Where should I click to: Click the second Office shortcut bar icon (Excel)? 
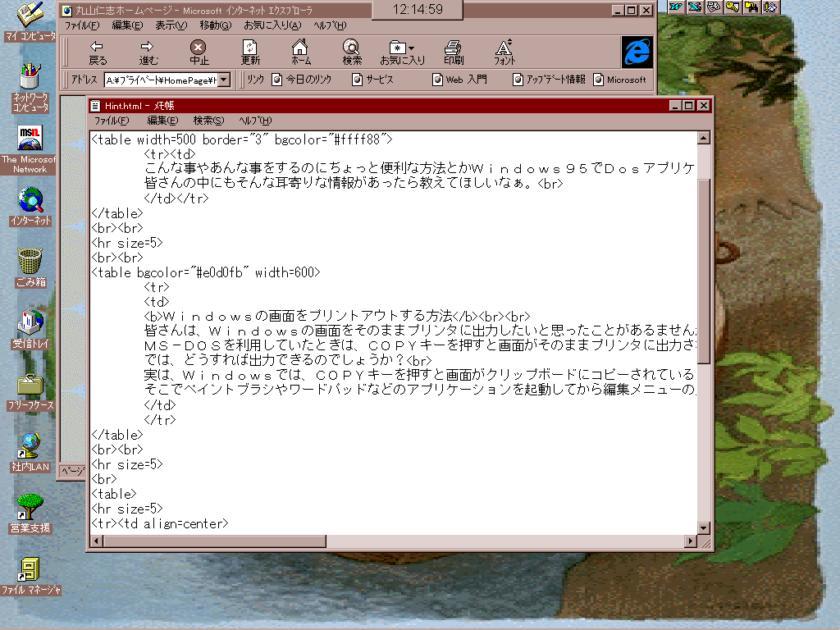(x=695, y=7)
